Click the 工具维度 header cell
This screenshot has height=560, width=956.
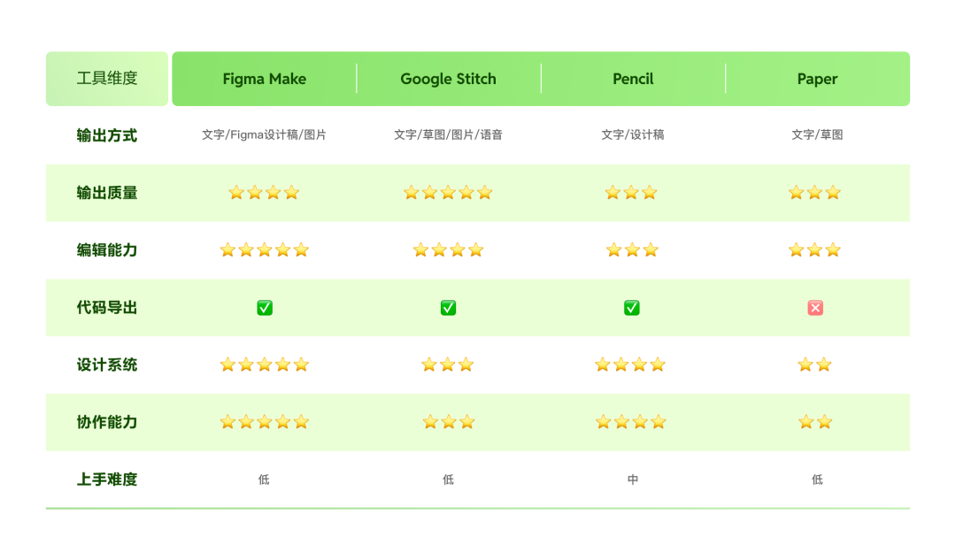point(107,79)
